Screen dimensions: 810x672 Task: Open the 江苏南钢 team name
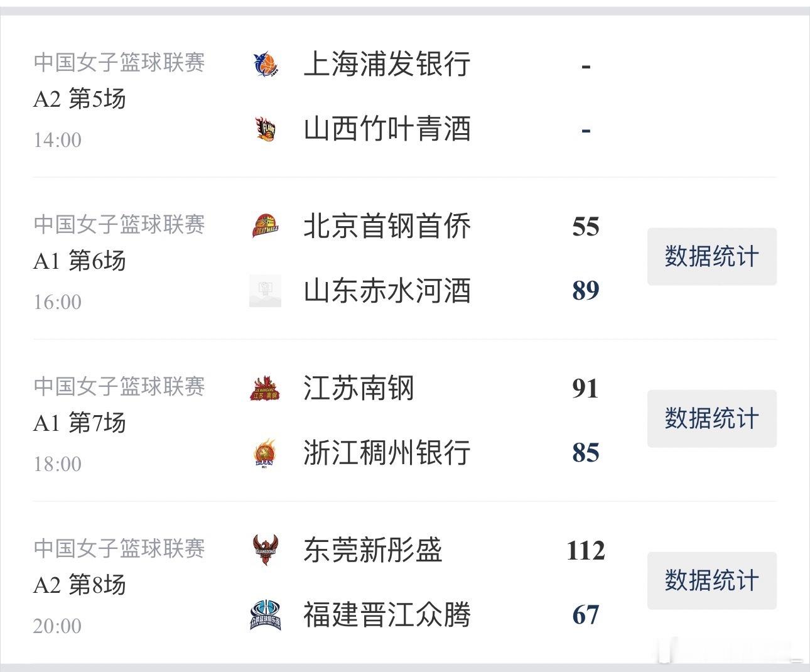[359, 388]
